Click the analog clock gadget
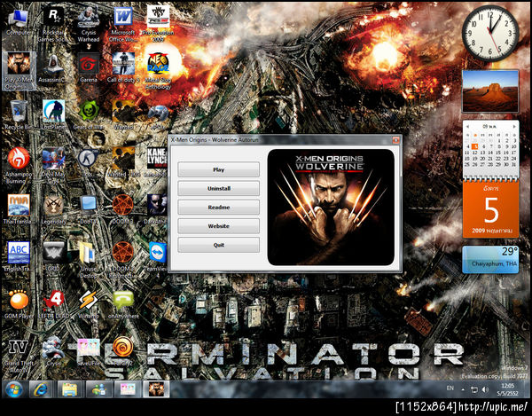This screenshot has height=416, width=532. click(x=490, y=33)
